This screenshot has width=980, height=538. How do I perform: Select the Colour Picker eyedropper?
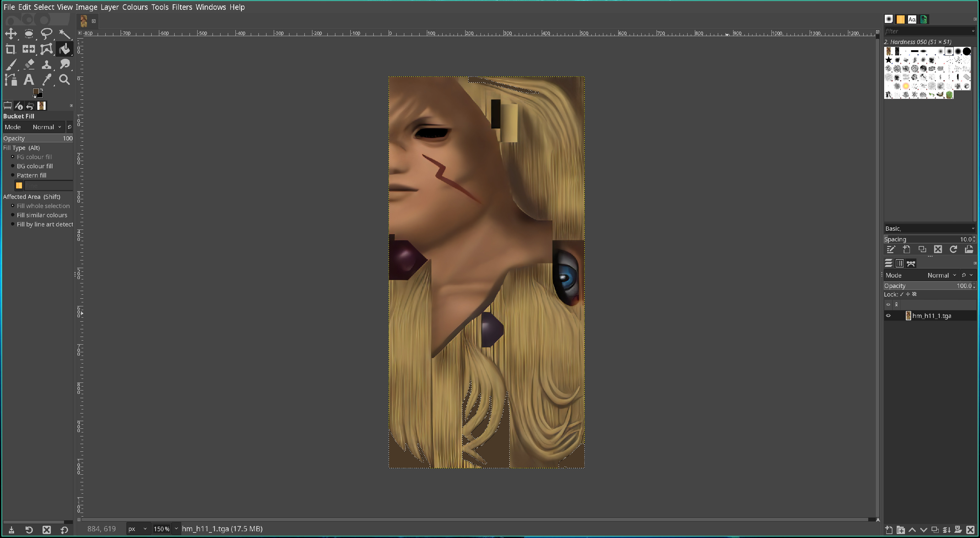tap(47, 80)
